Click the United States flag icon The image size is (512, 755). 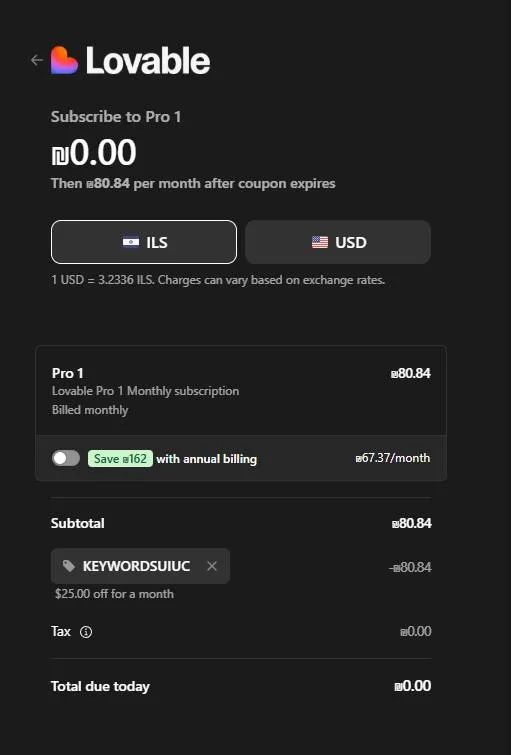point(320,242)
